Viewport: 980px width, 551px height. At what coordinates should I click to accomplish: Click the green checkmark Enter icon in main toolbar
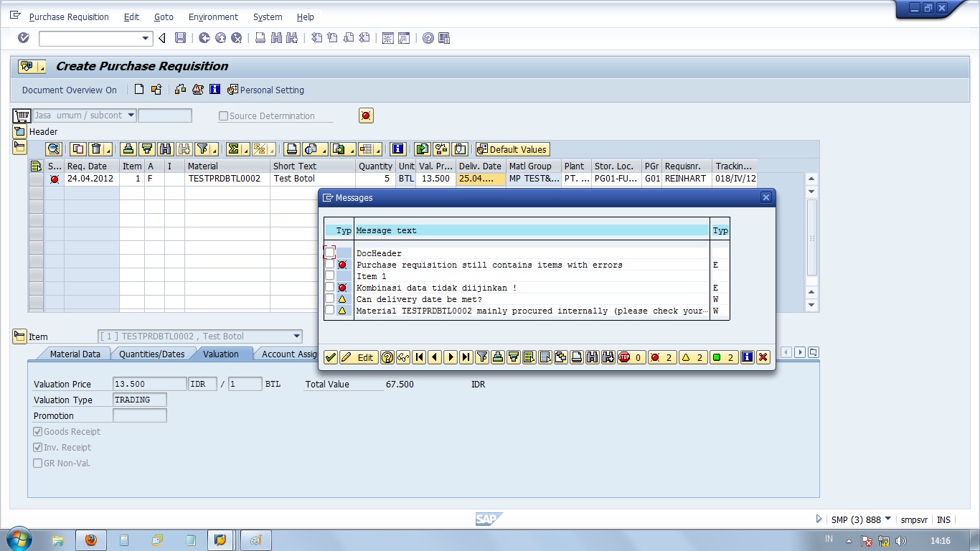tap(24, 38)
